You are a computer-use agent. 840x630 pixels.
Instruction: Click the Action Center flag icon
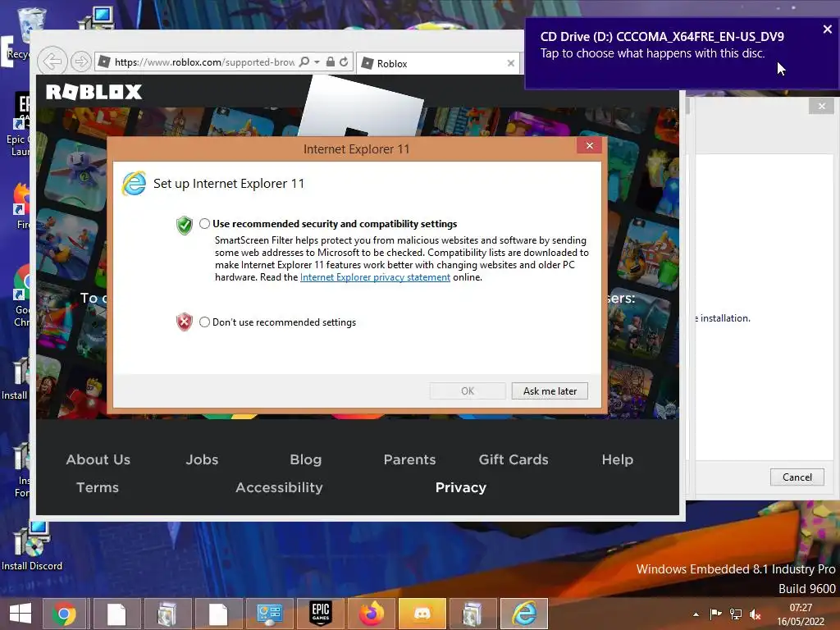[715, 614]
